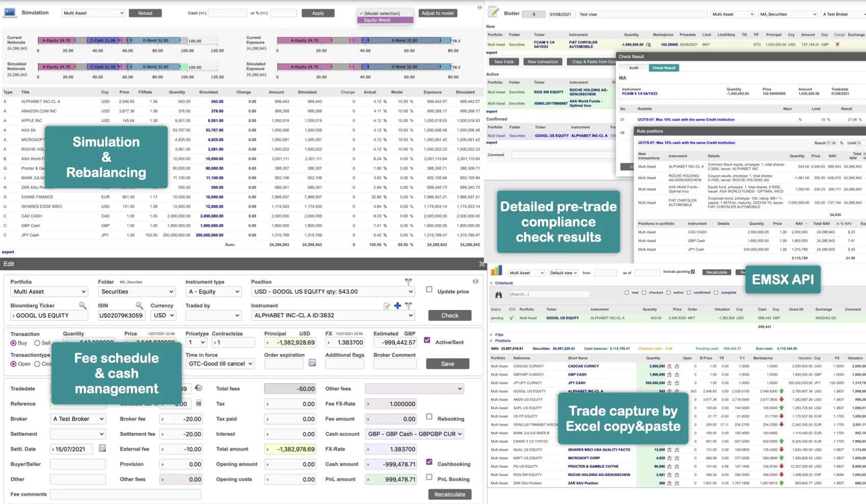Viewport: 866px width, 504px height.
Task: Switch to the Check Result tab
Action: (664, 68)
